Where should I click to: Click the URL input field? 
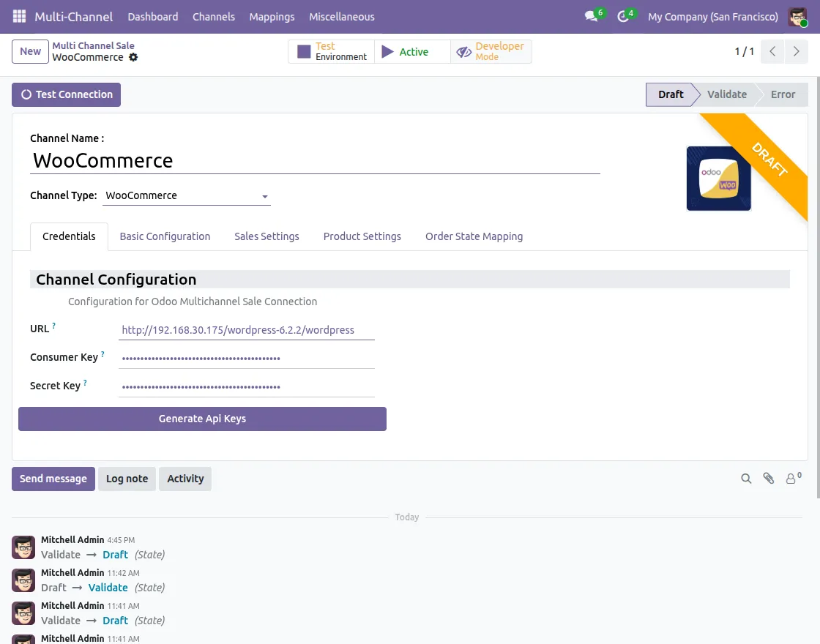(246, 330)
